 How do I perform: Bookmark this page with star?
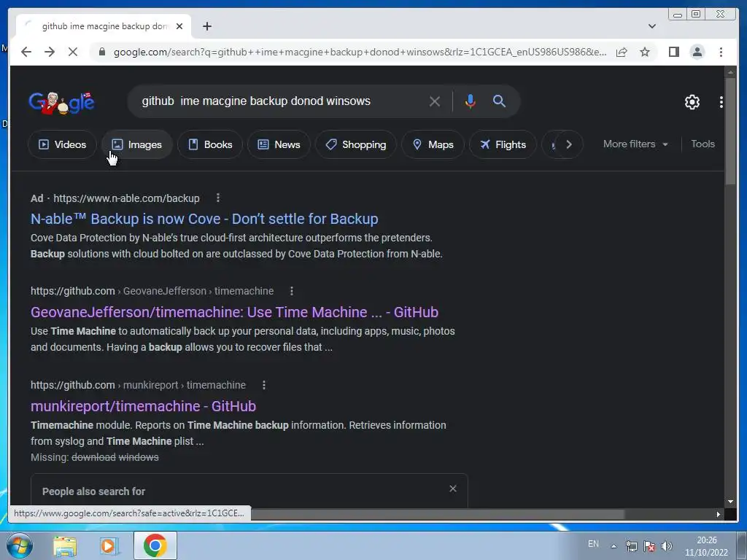click(645, 52)
